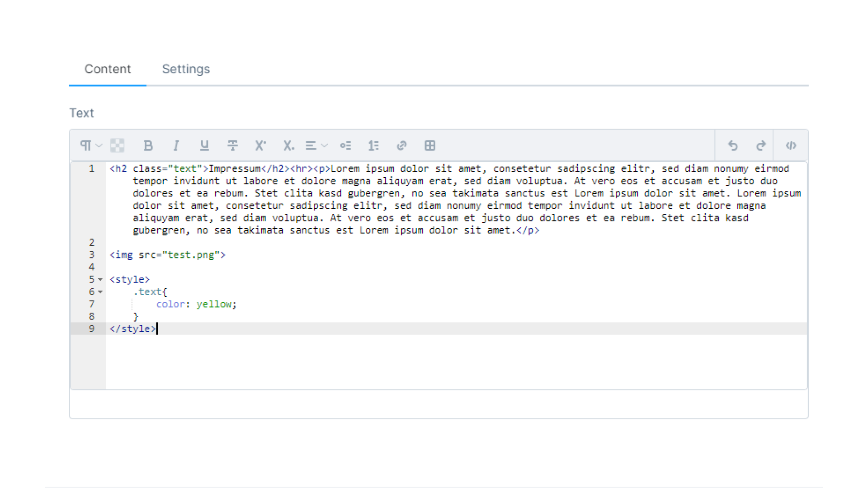
Task: Insert a table
Action: coord(430,145)
